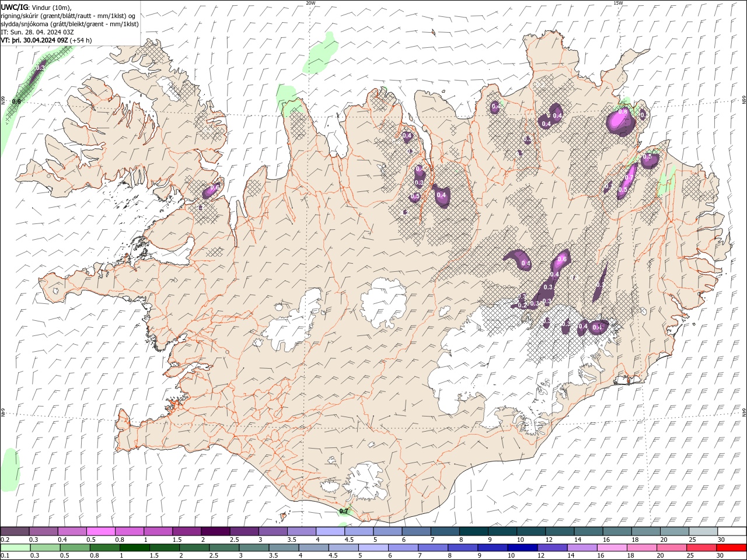Click the 'VT: þri. 30.04.2024 09Z' valid time
This screenshot has width=747, height=560.
34,40
